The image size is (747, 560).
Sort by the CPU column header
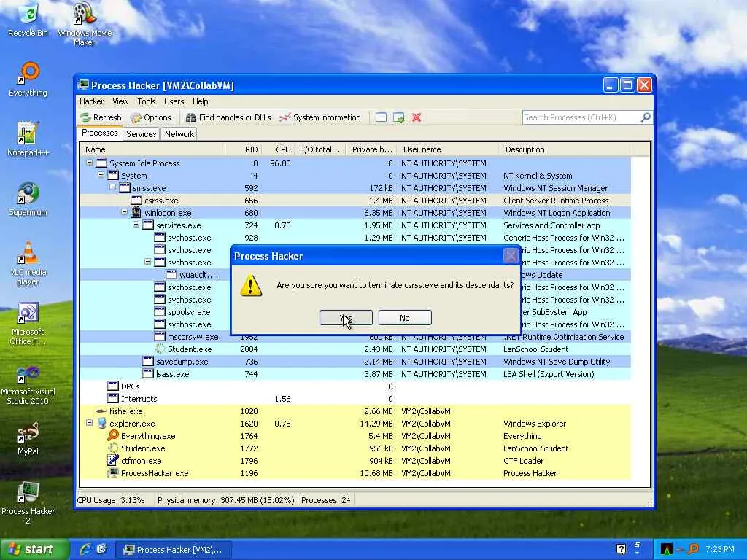278,149
